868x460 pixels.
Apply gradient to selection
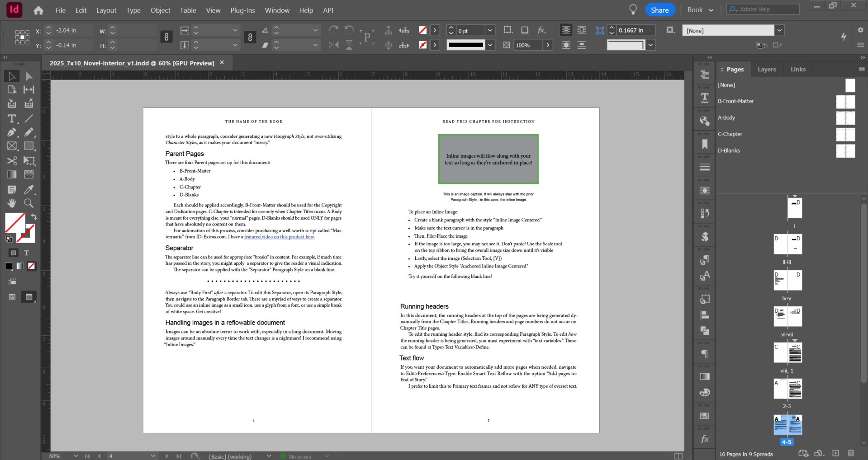point(20,266)
